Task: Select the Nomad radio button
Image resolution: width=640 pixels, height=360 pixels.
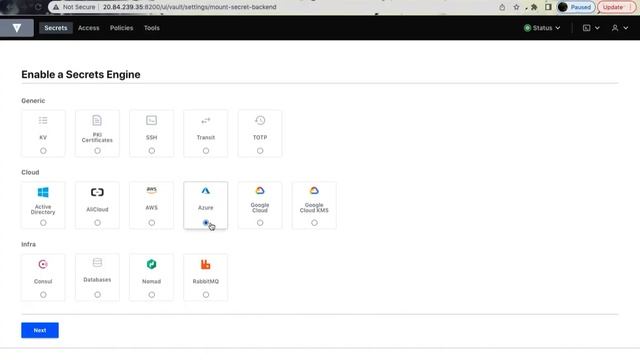Action: click(x=151, y=295)
